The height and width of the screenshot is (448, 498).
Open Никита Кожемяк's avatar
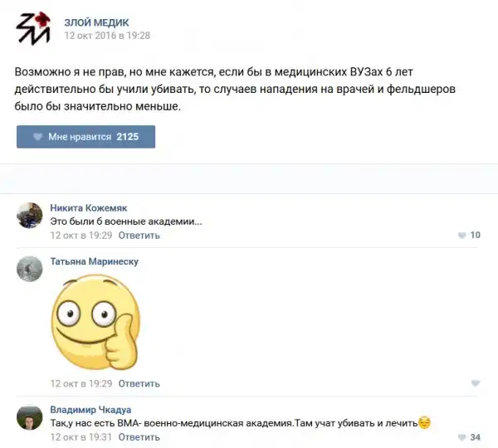[30, 215]
